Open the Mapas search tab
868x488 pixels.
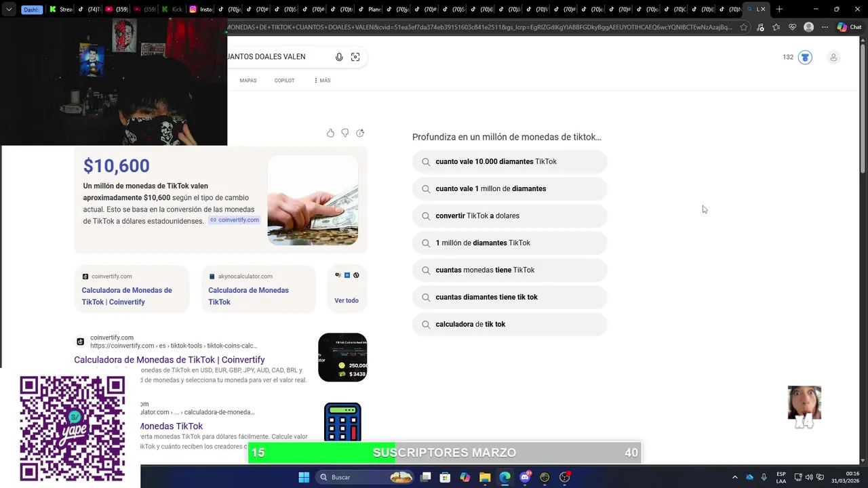click(248, 81)
